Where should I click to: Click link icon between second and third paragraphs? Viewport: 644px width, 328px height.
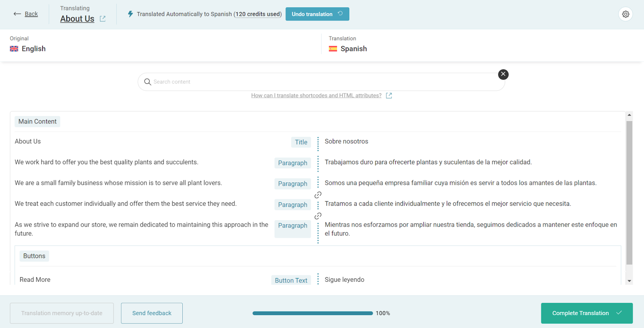(x=318, y=195)
